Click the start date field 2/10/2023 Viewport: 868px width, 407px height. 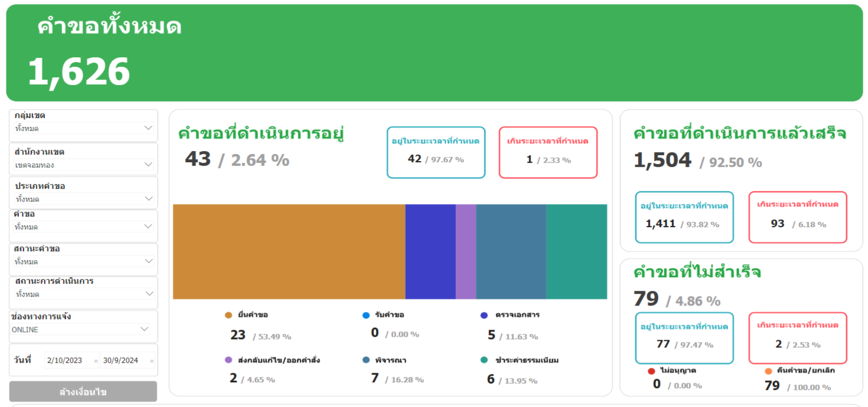click(68, 360)
